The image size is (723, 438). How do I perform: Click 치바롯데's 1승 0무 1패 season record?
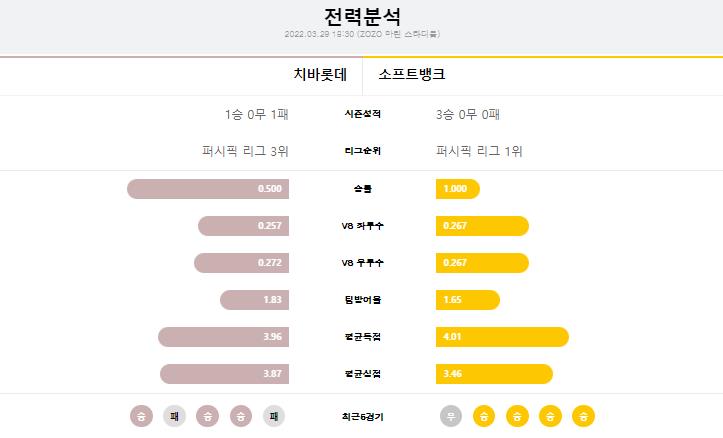[257, 114]
